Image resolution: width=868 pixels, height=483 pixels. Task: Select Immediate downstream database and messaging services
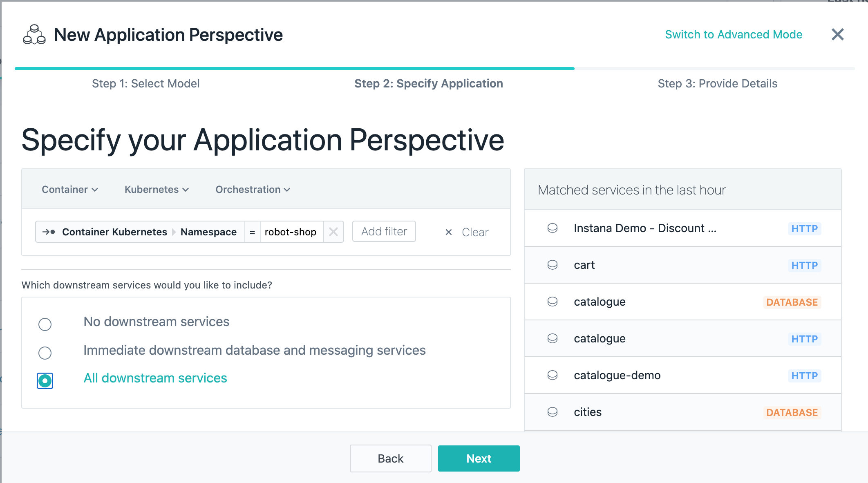tap(45, 353)
